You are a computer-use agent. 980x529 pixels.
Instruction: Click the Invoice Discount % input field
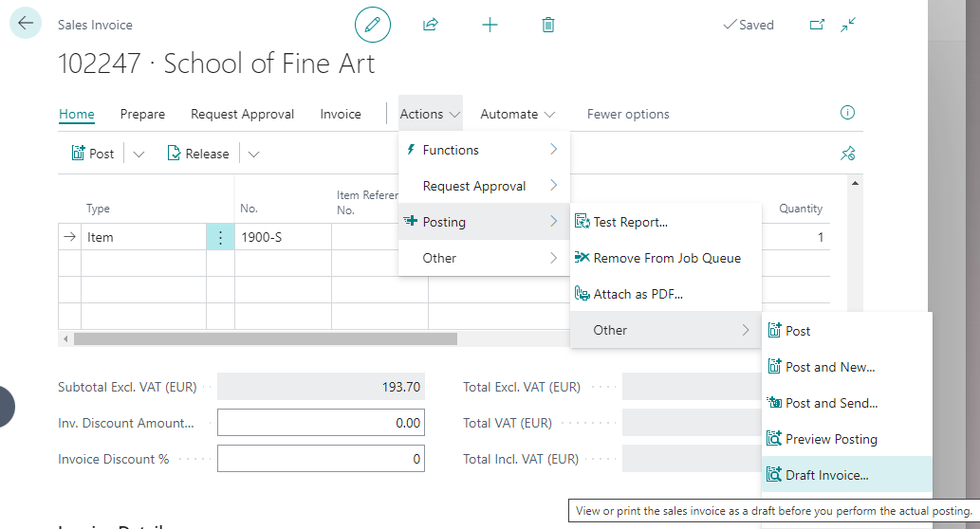tap(321, 459)
